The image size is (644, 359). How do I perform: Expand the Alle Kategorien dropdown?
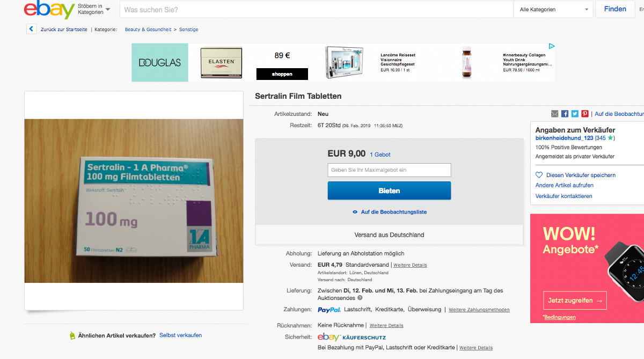coord(553,9)
